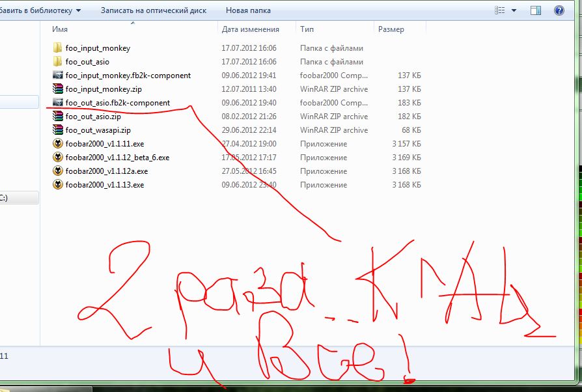Viewport: 582px width, 392px height.
Task: Open the foo_input_monkey folder icon
Action: pyautogui.click(x=57, y=48)
